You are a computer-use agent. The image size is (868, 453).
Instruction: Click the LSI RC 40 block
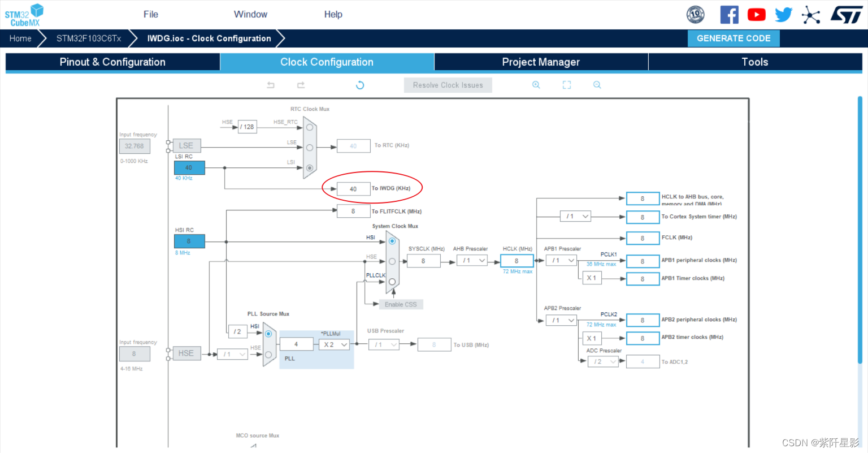pyautogui.click(x=189, y=167)
